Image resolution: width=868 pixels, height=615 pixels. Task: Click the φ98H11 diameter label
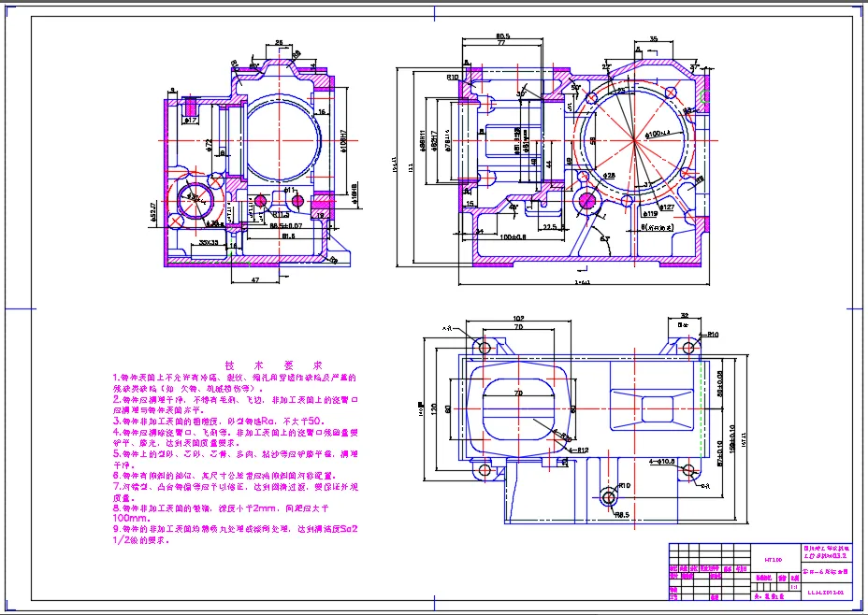[424, 141]
